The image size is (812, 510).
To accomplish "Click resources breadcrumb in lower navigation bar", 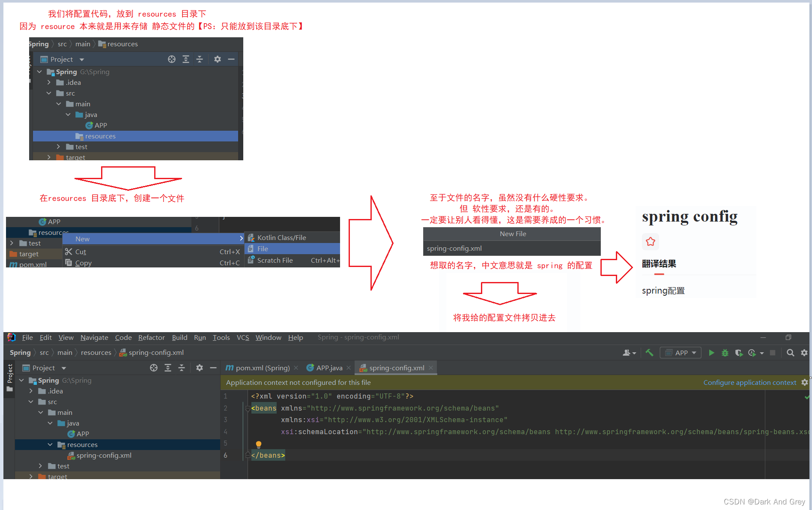I will [96, 352].
